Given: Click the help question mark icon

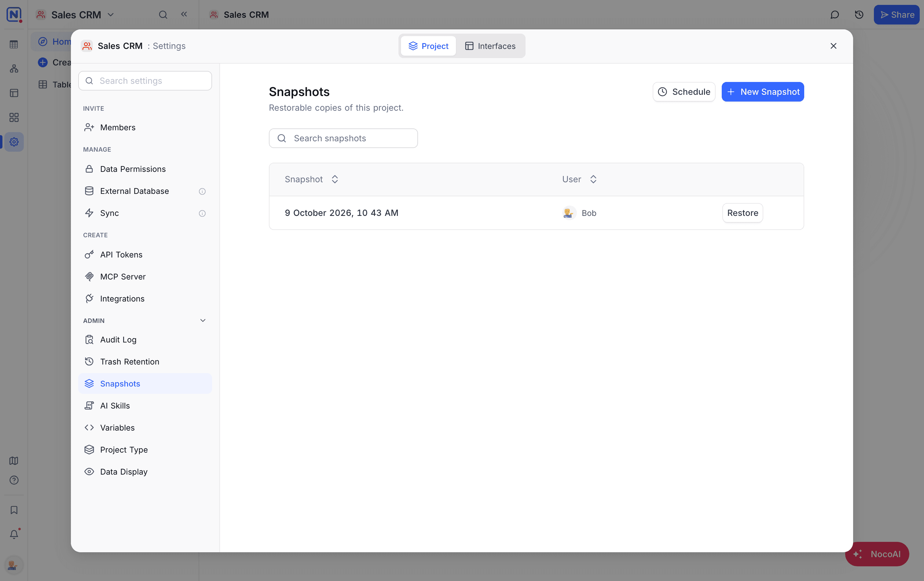Looking at the screenshot, I should point(14,480).
